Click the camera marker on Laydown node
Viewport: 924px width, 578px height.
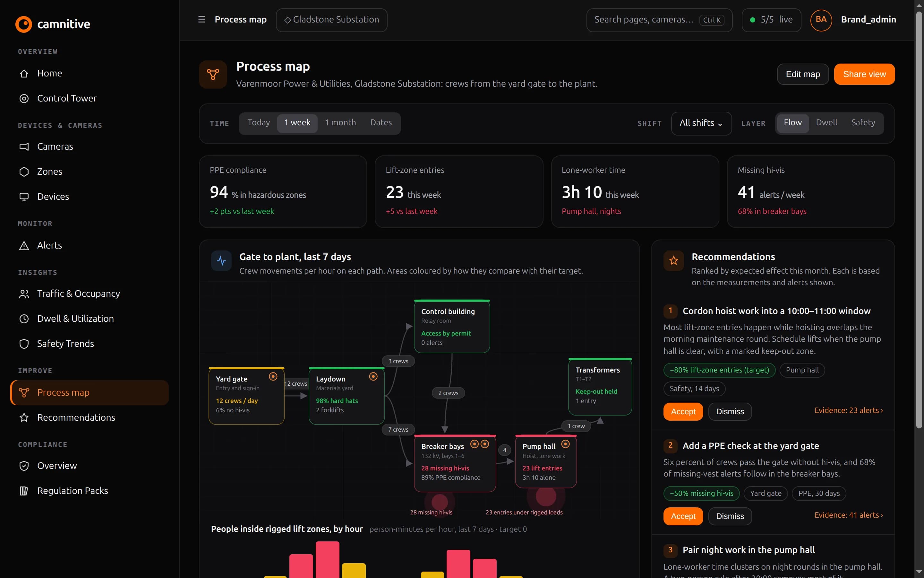coord(373,377)
